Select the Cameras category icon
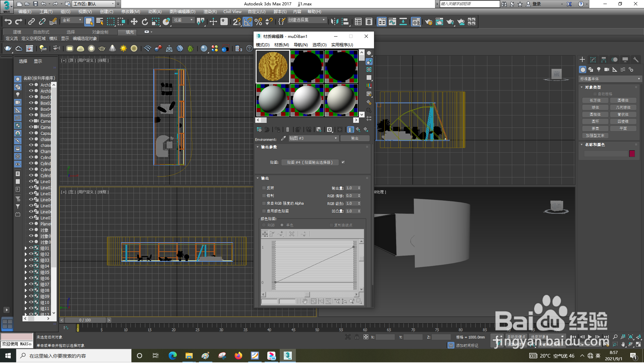This screenshot has height=363, width=644. tap(607, 69)
